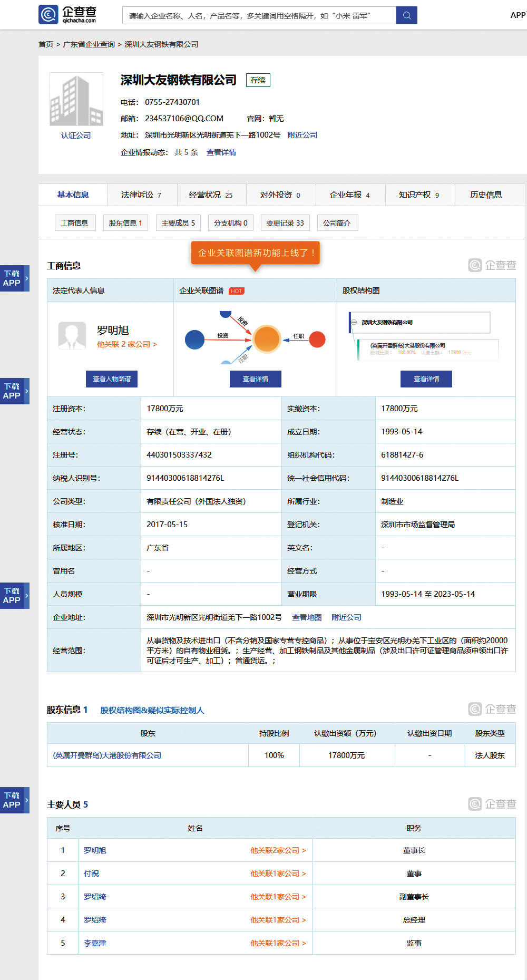Click 附近公司 next to the header address

click(302, 135)
